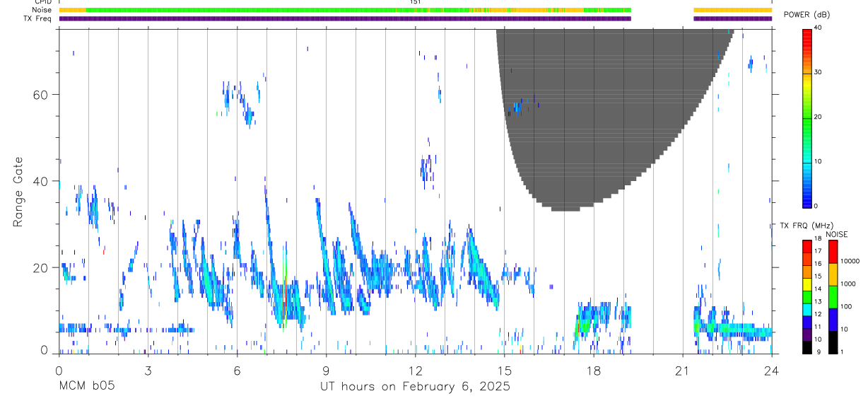
Task: Select the 13 label on TX FRQ scale
Action: 818,301
